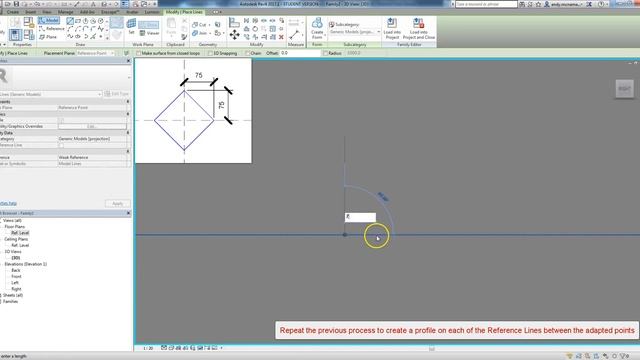Toggle the Radius checkbox

click(x=325, y=53)
